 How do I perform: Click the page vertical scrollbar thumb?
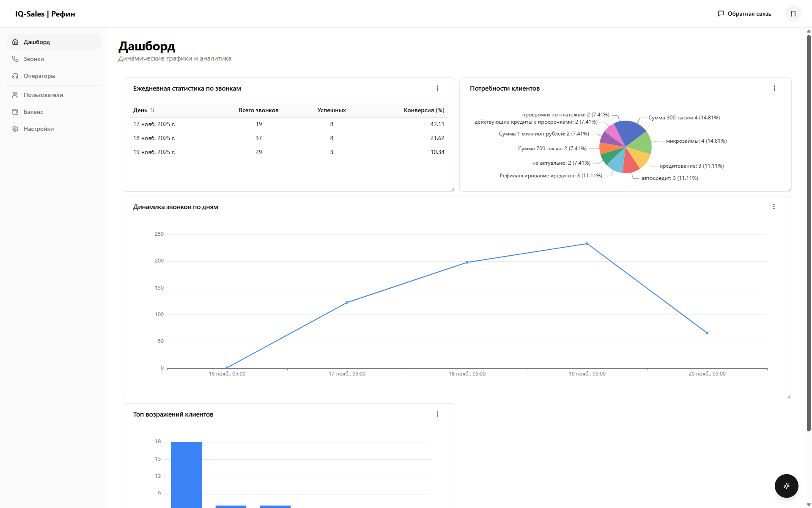tap(809, 233)
